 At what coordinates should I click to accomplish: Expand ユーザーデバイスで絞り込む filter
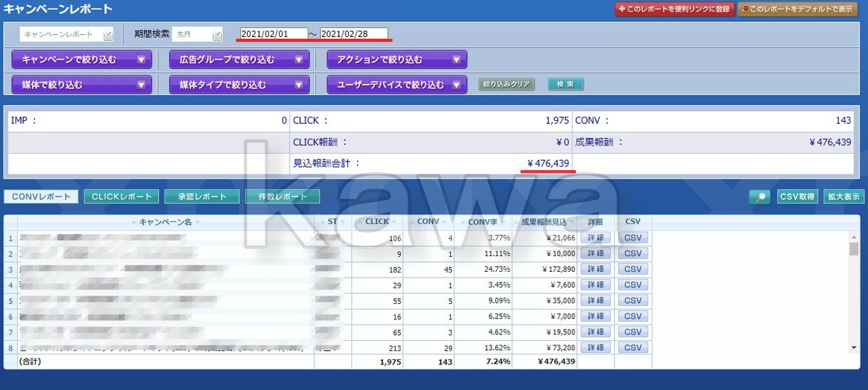(397, 85)
